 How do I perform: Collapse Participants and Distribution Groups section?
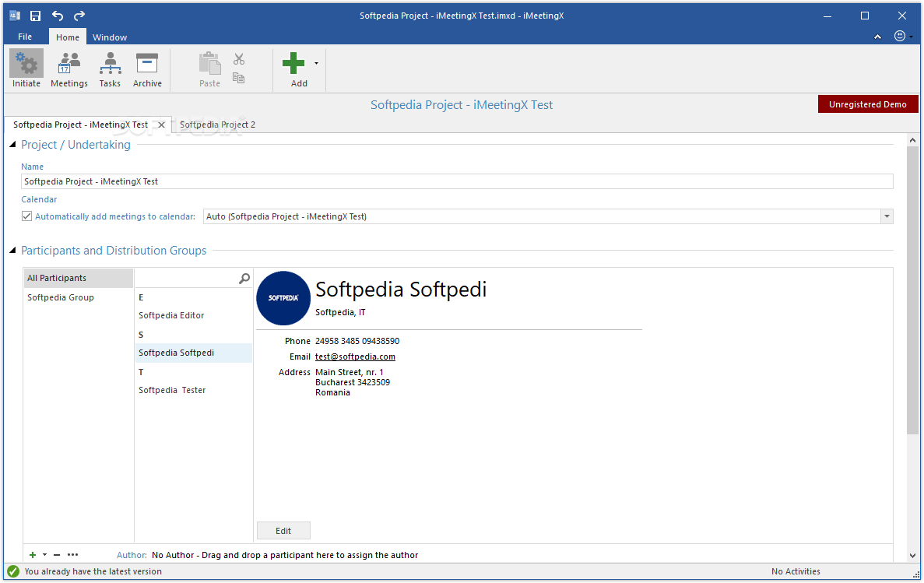tap(12, 251)
